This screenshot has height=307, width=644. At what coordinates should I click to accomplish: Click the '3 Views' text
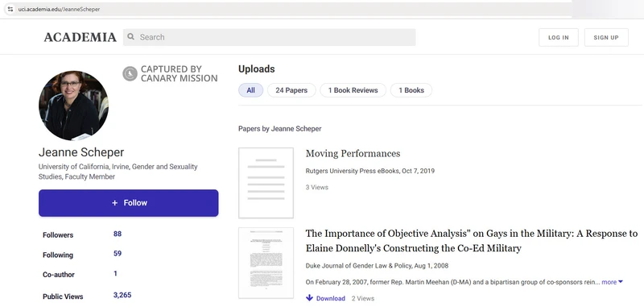317,188
